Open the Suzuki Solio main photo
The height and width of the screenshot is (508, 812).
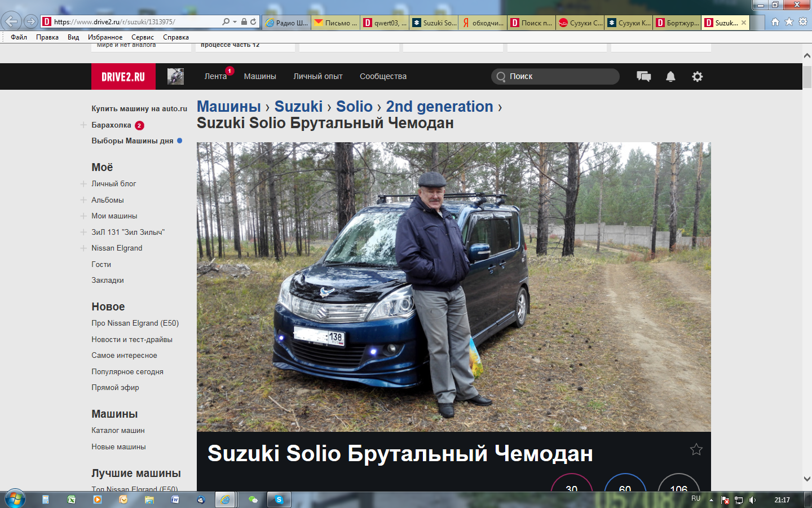453,287
